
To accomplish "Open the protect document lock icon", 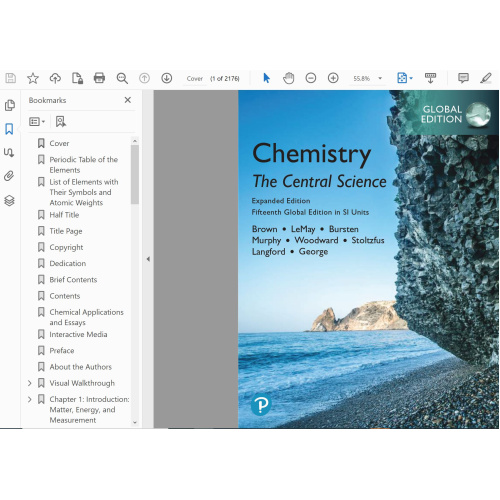I will pyautogui.click(x=77, y=78).
